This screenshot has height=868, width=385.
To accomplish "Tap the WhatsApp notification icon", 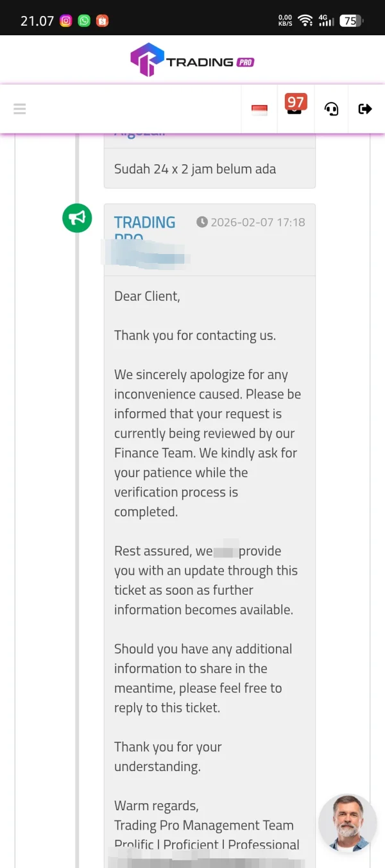I will [x=84, y=21].
